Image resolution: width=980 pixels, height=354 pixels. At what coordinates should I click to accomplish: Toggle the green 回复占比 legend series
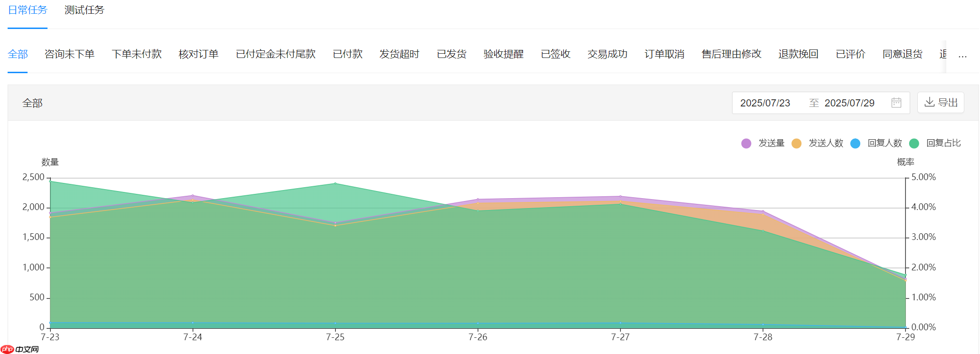tap(935, 143)
